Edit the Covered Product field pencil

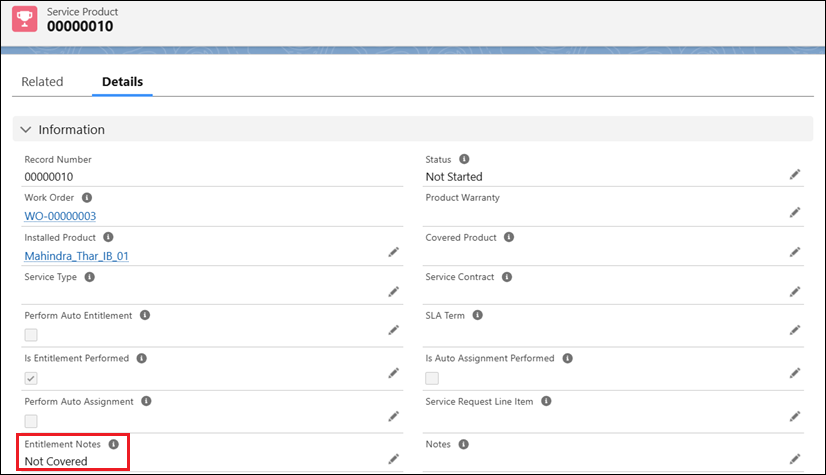(795, 252)
